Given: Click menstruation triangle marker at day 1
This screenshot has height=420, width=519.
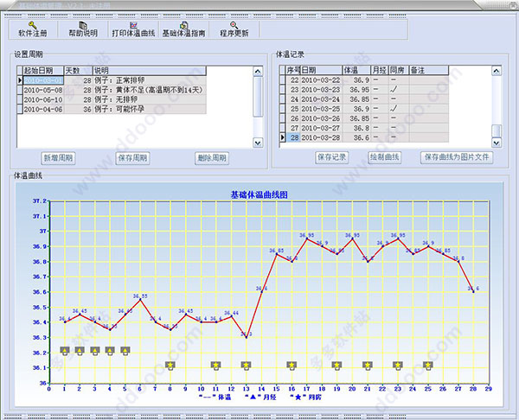Looking at the screenshot, I should [65, 351].
